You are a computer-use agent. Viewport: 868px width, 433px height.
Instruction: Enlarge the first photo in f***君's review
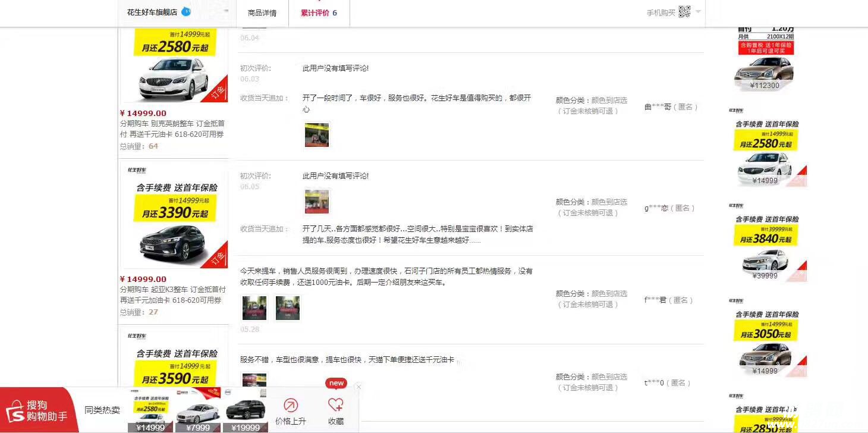click(254, 308)
